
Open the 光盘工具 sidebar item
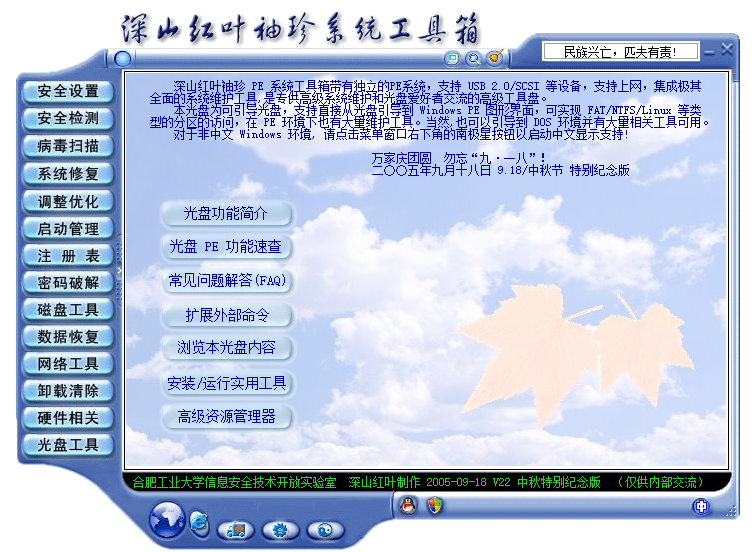pos(68,445)
